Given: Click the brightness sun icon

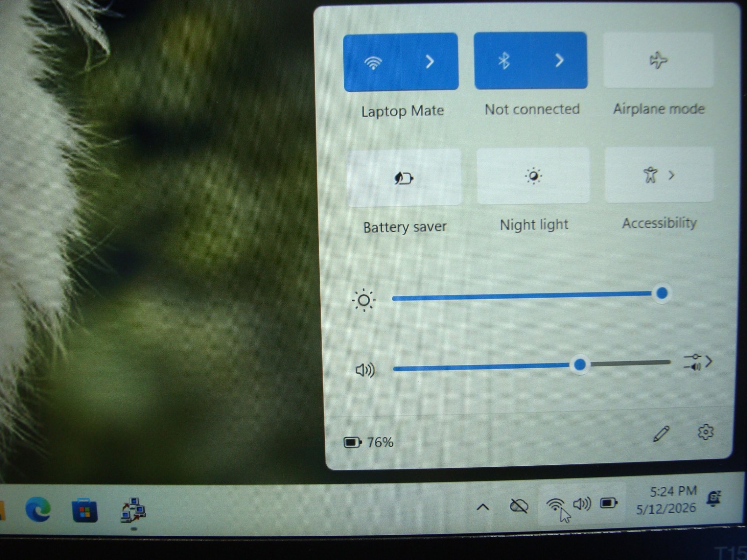Looking at the screenshot, I should (x=364, y=300).
